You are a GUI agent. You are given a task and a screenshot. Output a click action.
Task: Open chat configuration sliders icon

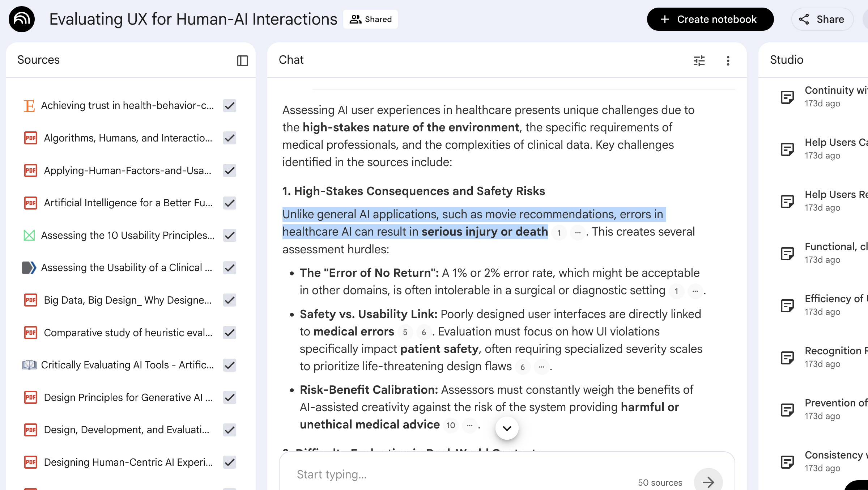699,60
